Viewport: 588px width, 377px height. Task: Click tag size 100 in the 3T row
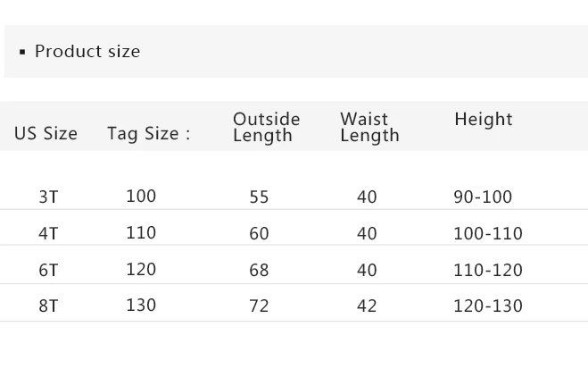click(x=141, y=196)
